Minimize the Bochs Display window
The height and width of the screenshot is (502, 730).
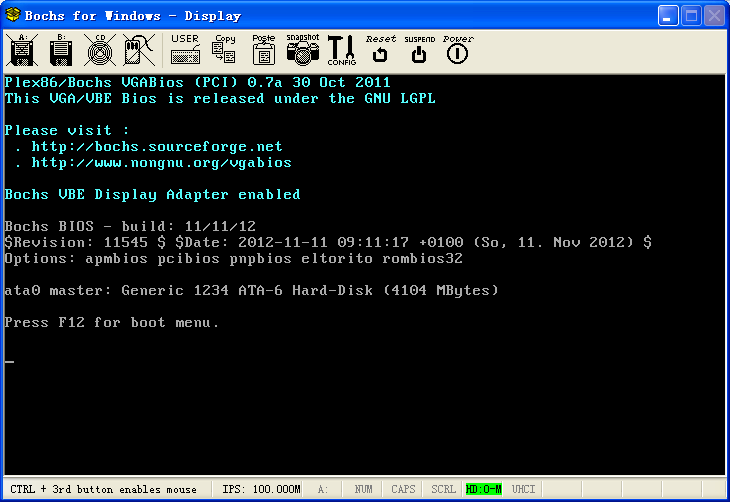click(x=668, y=15)
